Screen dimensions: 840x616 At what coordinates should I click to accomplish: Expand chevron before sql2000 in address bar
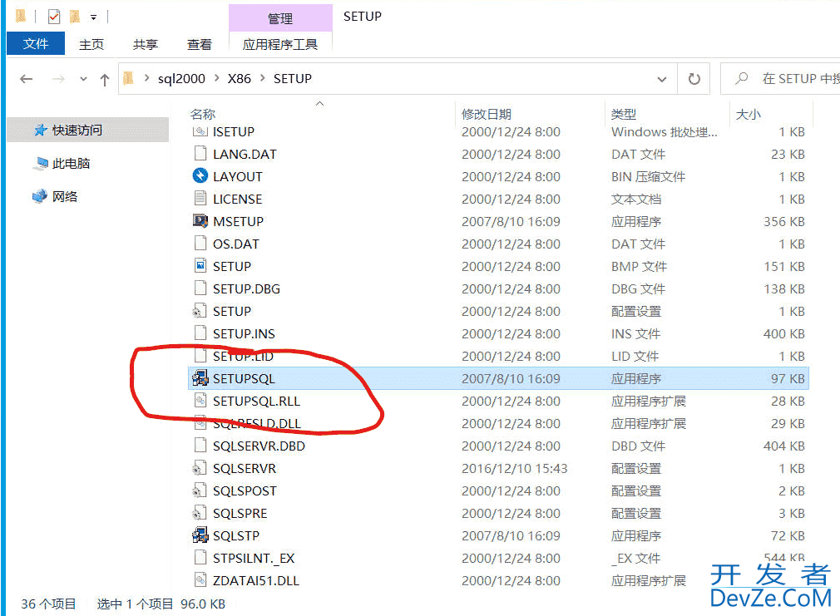point(146,78)
